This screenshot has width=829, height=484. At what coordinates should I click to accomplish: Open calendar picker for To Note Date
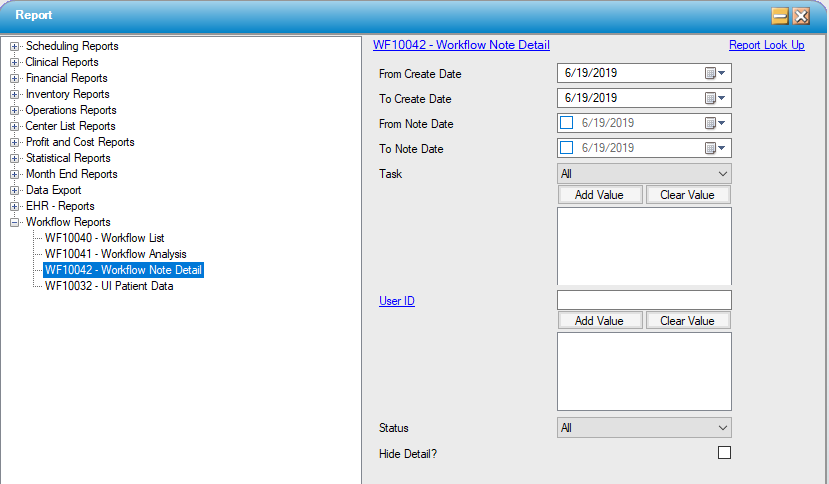[715, 148]
